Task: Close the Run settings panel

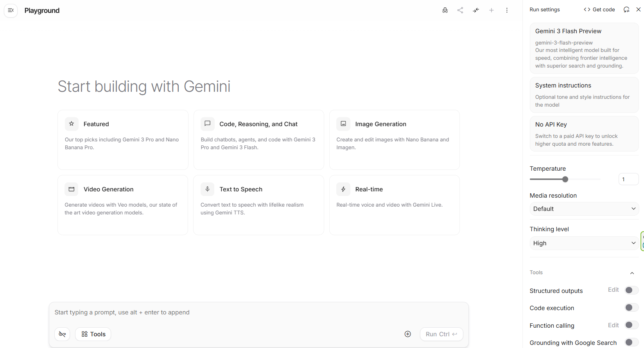Action: pyautogui.click(x=639, y=9)
